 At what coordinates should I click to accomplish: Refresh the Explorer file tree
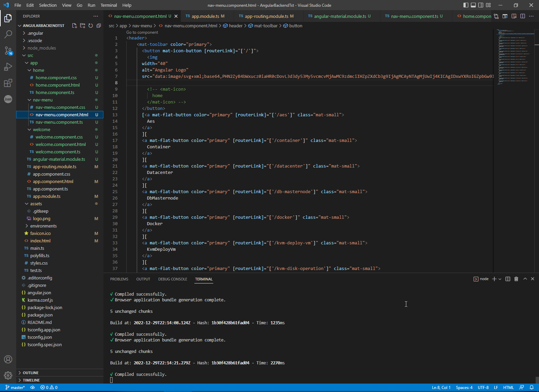pos(91,26)
